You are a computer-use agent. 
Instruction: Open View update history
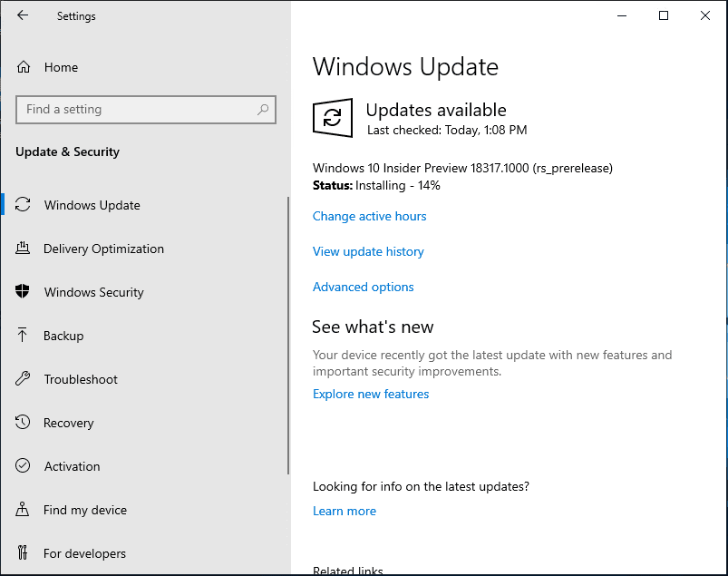click(x=368, y=251)
